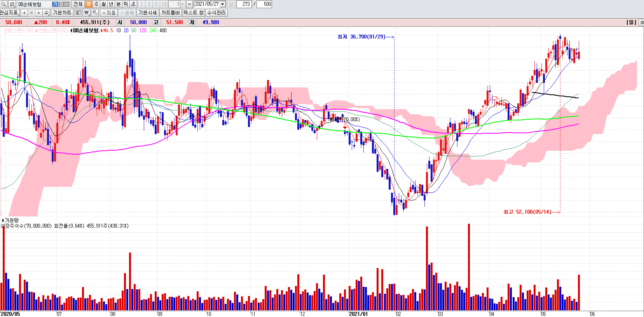This screenshot has height=317, width=644.
Task: Open the stock search magnifier icon
Action: pyautogui.click(x=3, y=4)
